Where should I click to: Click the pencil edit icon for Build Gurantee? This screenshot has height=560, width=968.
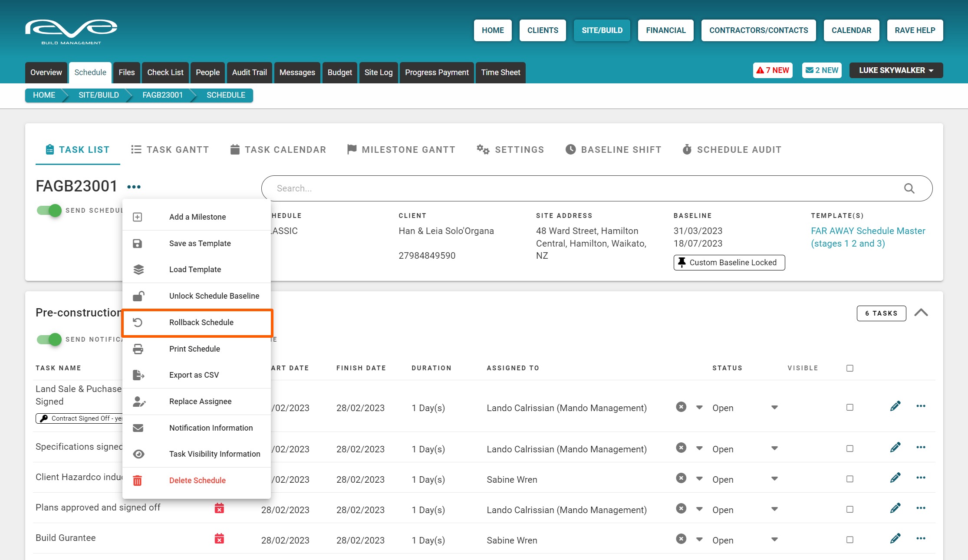[x=895, y=538]
